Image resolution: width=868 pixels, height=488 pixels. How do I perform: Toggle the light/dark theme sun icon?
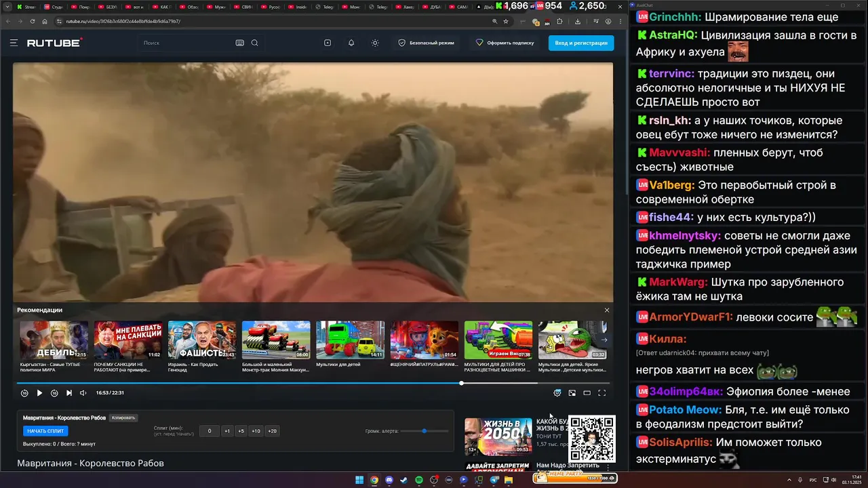(x=375, y=43)
